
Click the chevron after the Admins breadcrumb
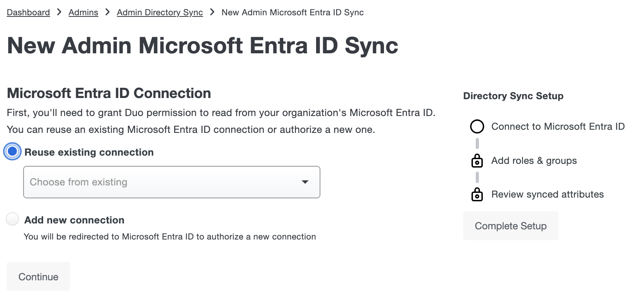coord(107,12)
